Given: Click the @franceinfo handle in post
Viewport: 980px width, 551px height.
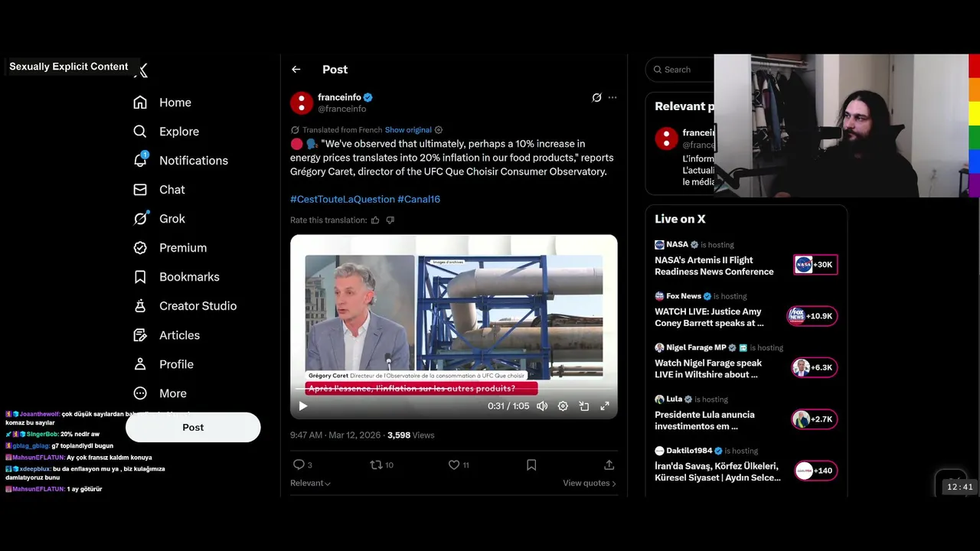Looking at the screenshot, I should tap(341, 109).
